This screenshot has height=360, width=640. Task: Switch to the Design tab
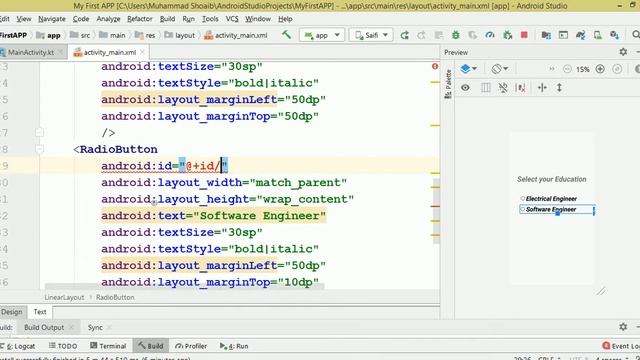(11, 312)
